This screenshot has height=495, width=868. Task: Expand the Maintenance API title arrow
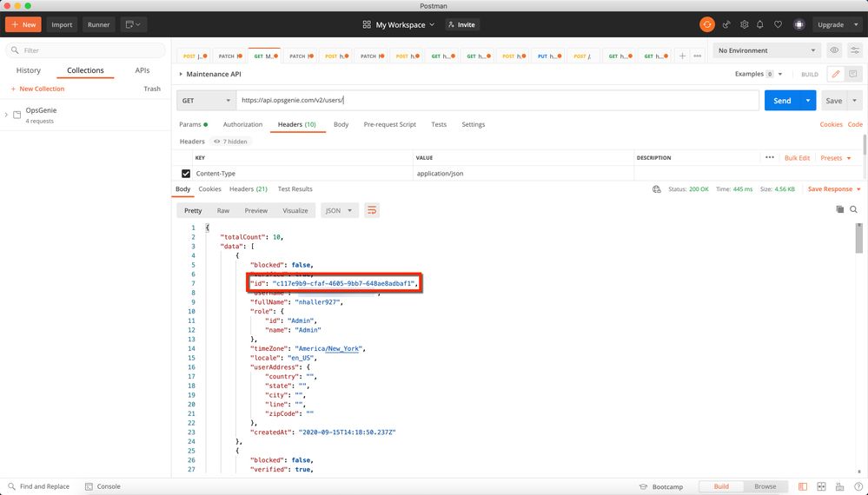181,74
